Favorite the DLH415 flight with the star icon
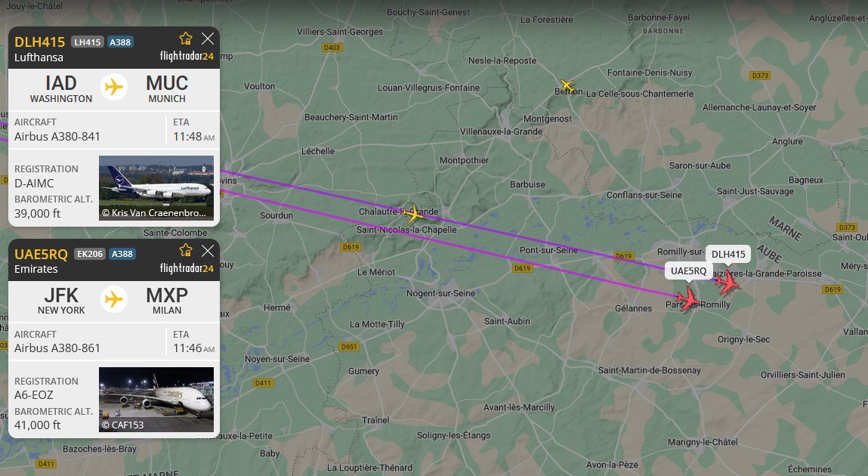 (x=185, y=39)
